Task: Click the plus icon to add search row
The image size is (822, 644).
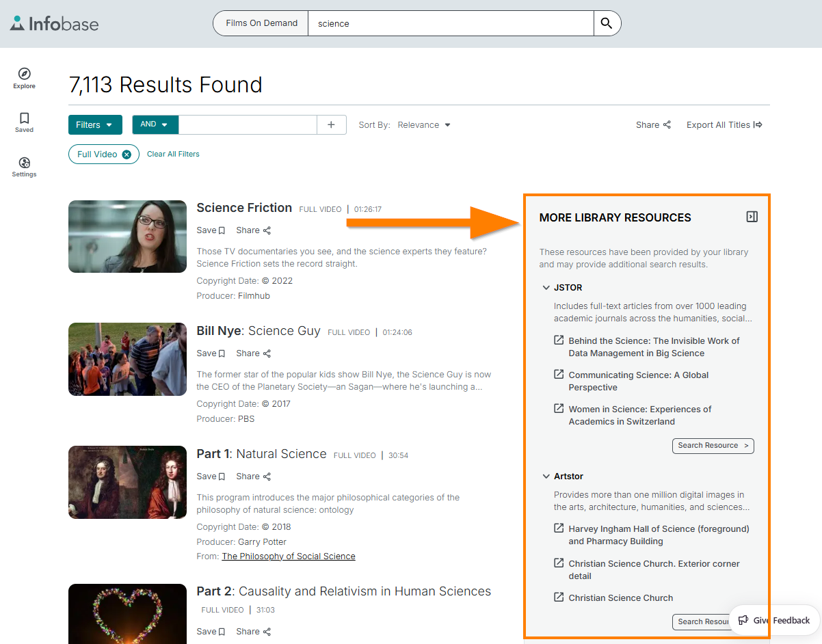Action: [332, 124]
